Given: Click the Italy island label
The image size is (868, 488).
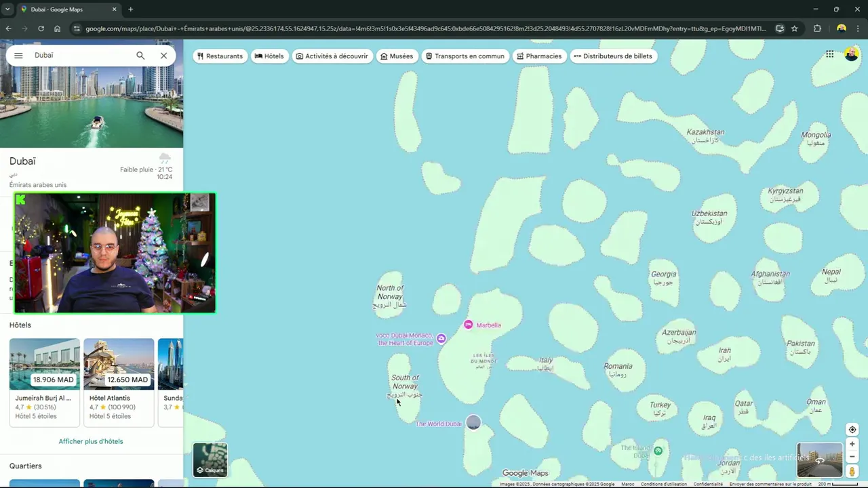Looking at the screenshot, I should pos(546,364).
